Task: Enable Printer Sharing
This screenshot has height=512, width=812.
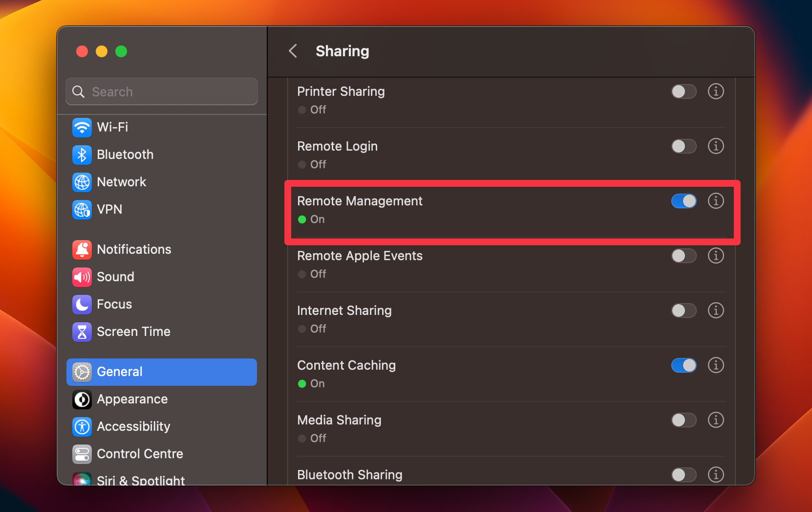Action: [x=684, y=91]
